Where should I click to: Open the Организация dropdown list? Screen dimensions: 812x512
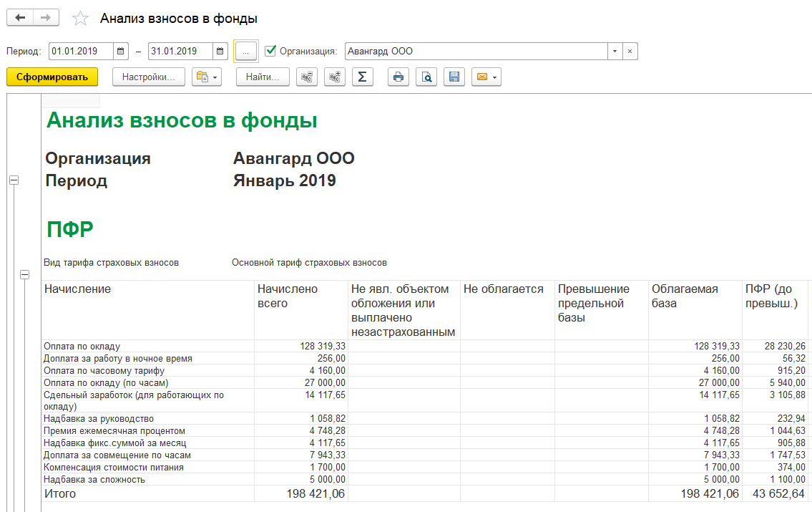[615, 52]
